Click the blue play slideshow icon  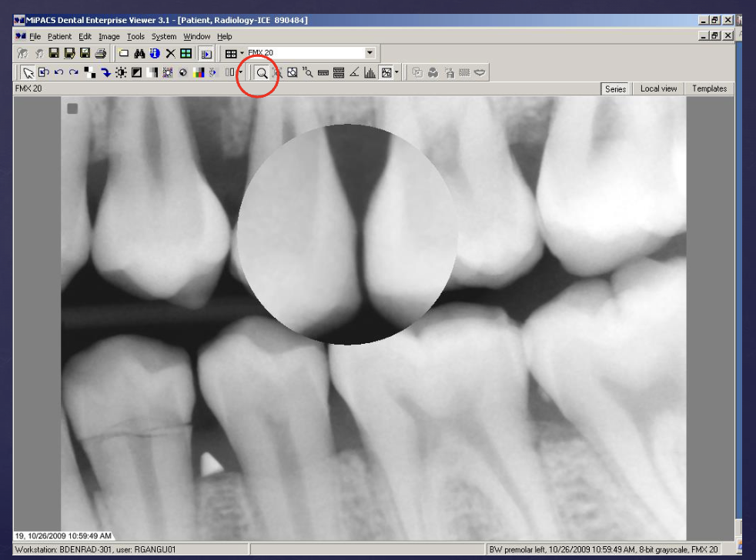coord(206,54)
